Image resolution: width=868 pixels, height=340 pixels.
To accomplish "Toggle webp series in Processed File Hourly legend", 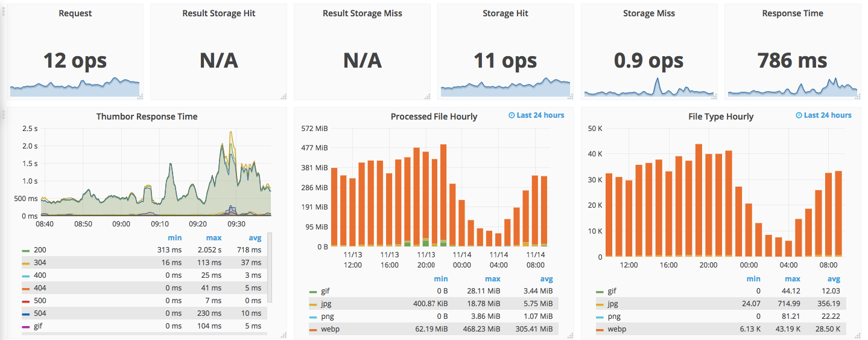I will (330, 329).
